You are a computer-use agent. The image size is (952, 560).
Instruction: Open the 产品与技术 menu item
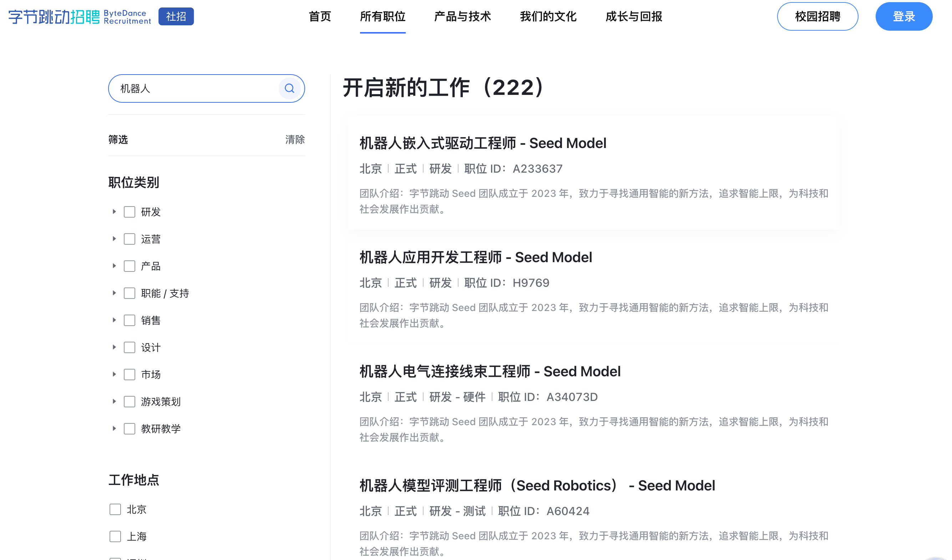(x=462, y=17)
